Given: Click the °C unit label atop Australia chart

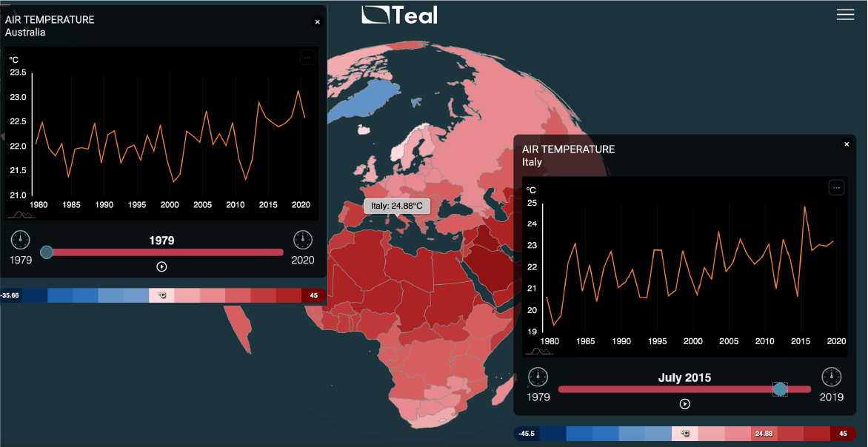Looking at the screenshot, I should pos(14,60).
